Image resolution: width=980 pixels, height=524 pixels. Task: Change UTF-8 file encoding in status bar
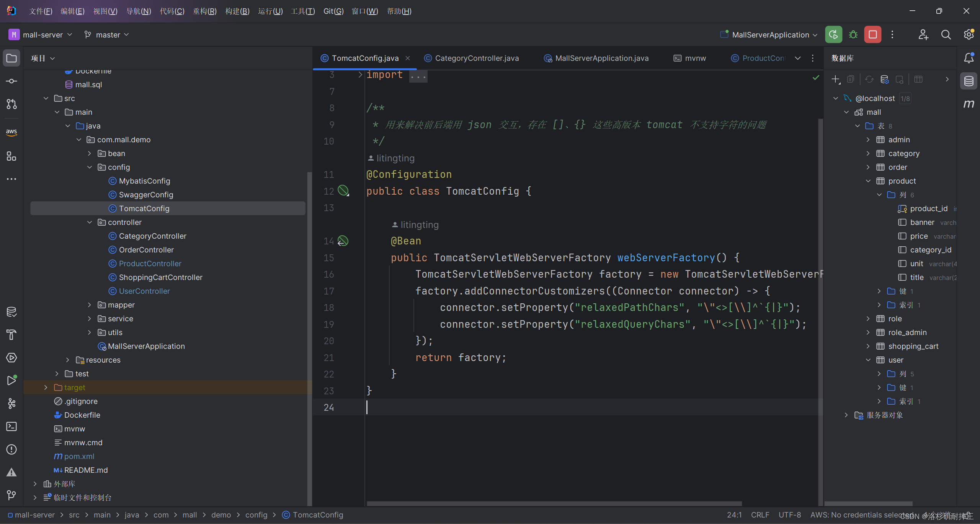790,515
